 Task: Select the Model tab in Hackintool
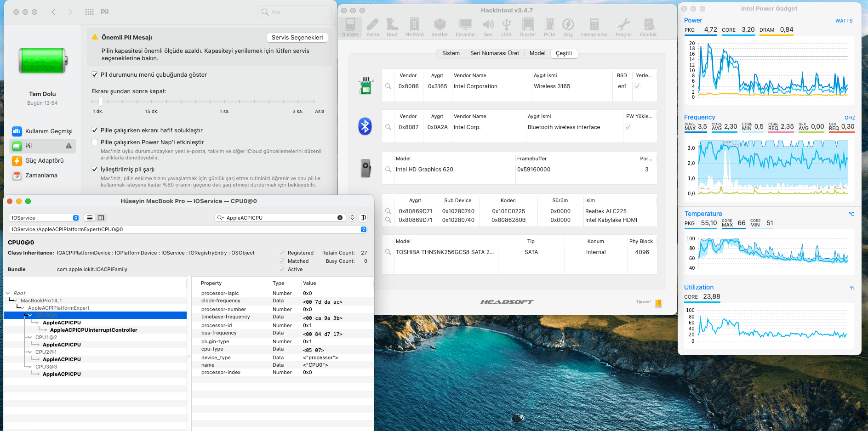click(x=537, y=53)
